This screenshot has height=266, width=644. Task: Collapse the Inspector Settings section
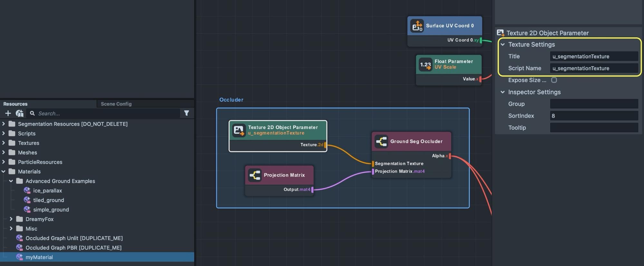[503, 92]
